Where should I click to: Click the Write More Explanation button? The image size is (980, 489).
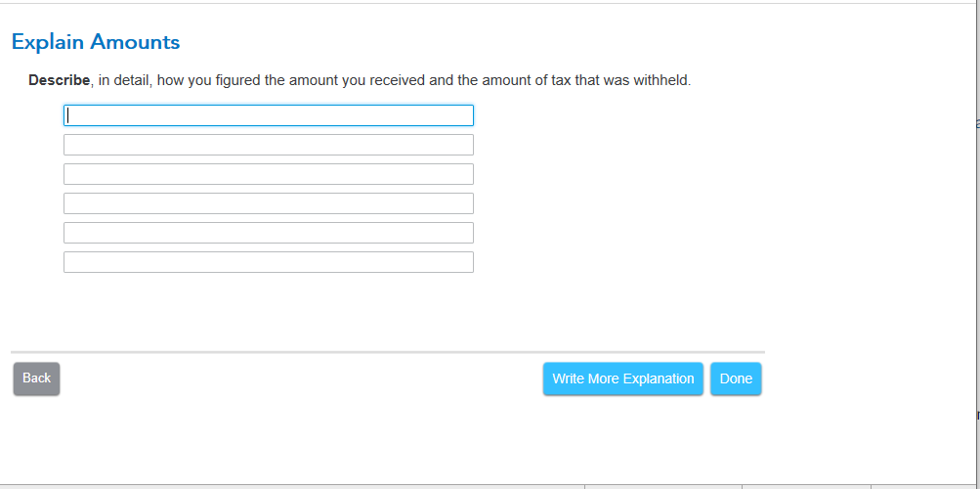point(623,378)
